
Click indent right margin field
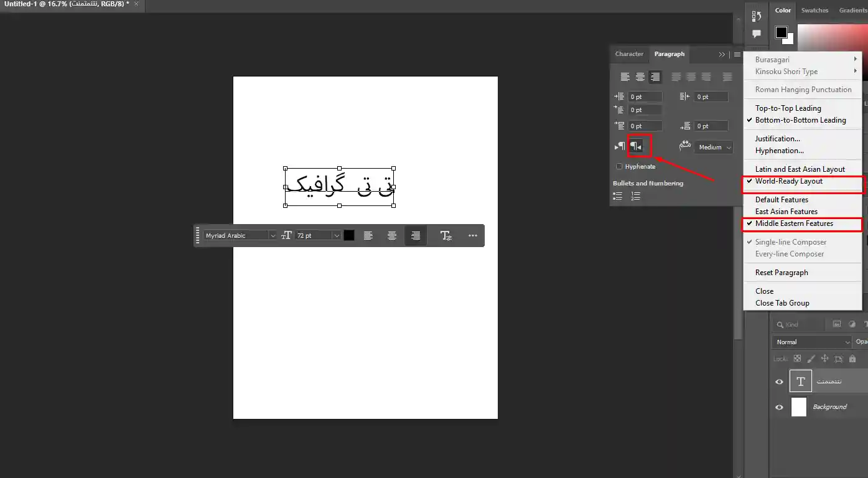click(x=711, y=96)
